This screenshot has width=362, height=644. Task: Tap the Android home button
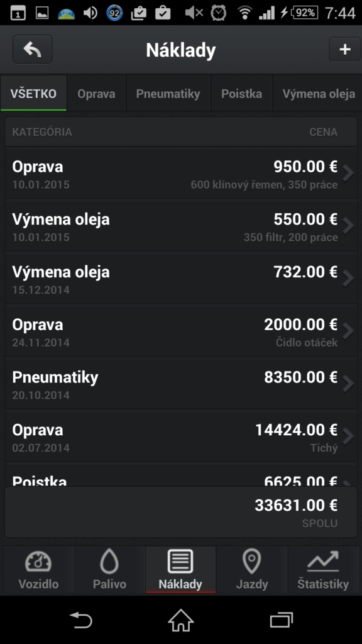tap(180, 620)
